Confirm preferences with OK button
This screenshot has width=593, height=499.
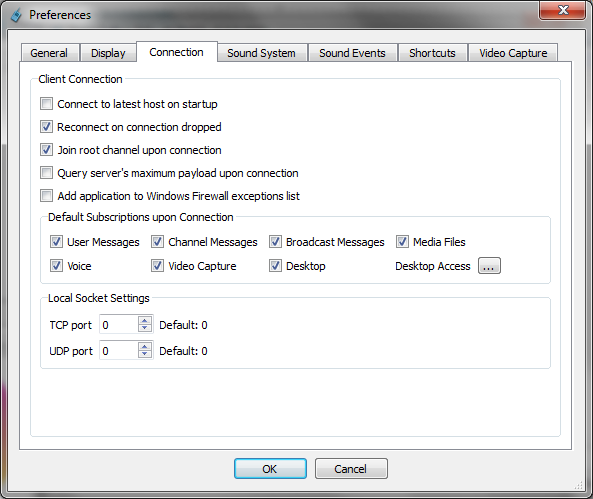[270, 469]
